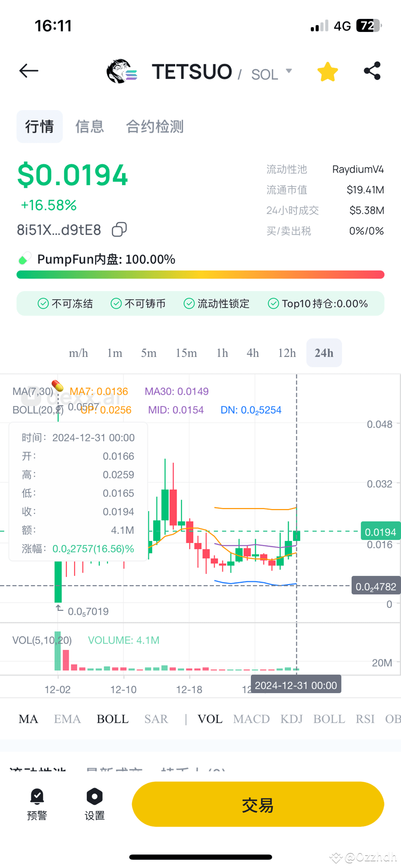
Task: Tap the VOL(5,10,20) indicator label
Action: click(42, 640)
